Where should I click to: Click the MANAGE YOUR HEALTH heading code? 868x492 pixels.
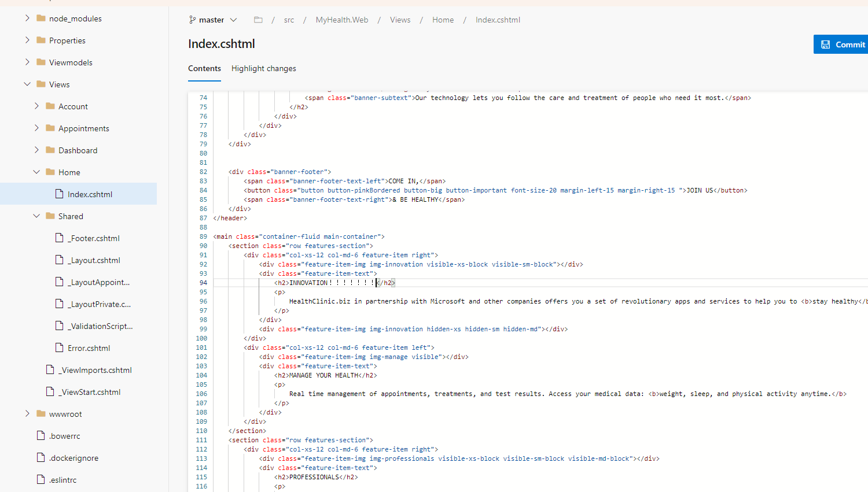326,375
